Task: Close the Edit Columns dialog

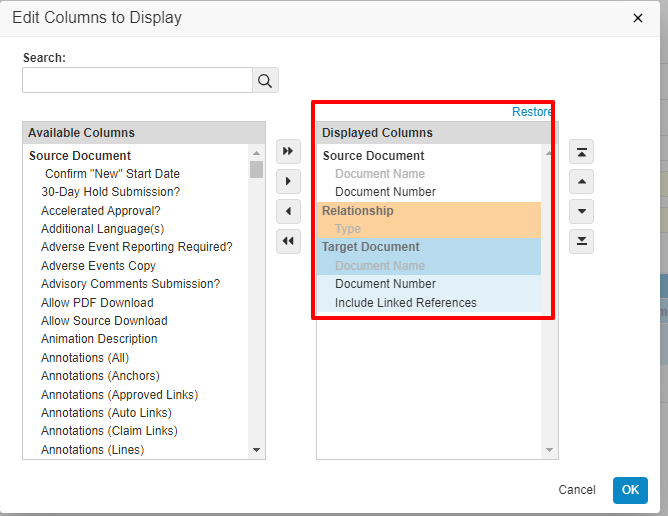Action: click(x=639, y=18)
